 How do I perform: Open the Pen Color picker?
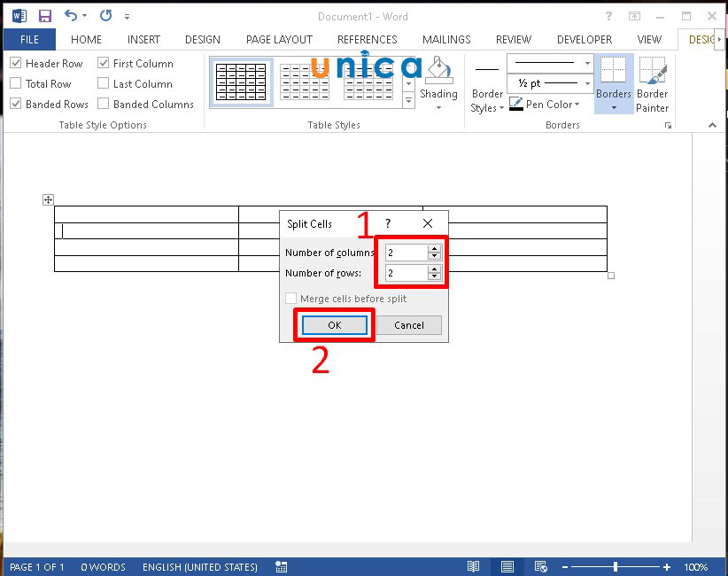[544, 104]
